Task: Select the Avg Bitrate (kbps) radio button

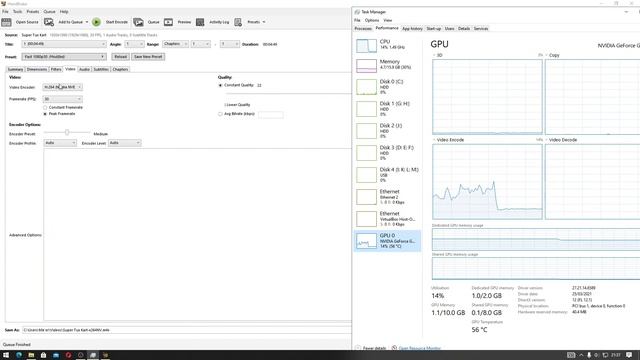Action: point(220,114)
